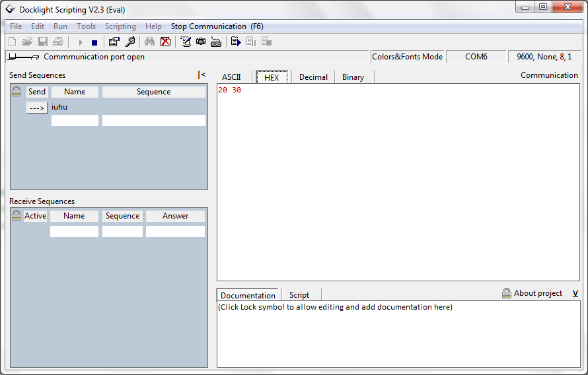Viewport: 588px width, 375px height.
Task: Toggle the Receive Sequences lock icon
Action: pyautogui.click(x=17, y=216)
